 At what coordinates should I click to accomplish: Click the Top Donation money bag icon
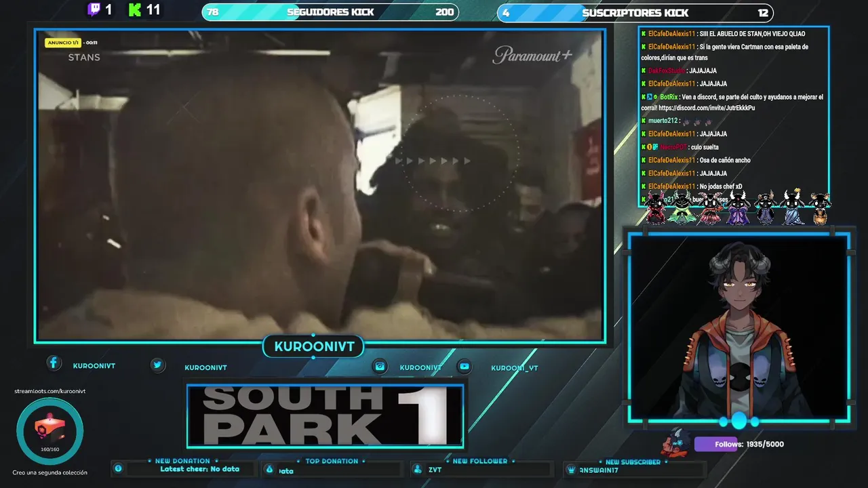point(269,469)
